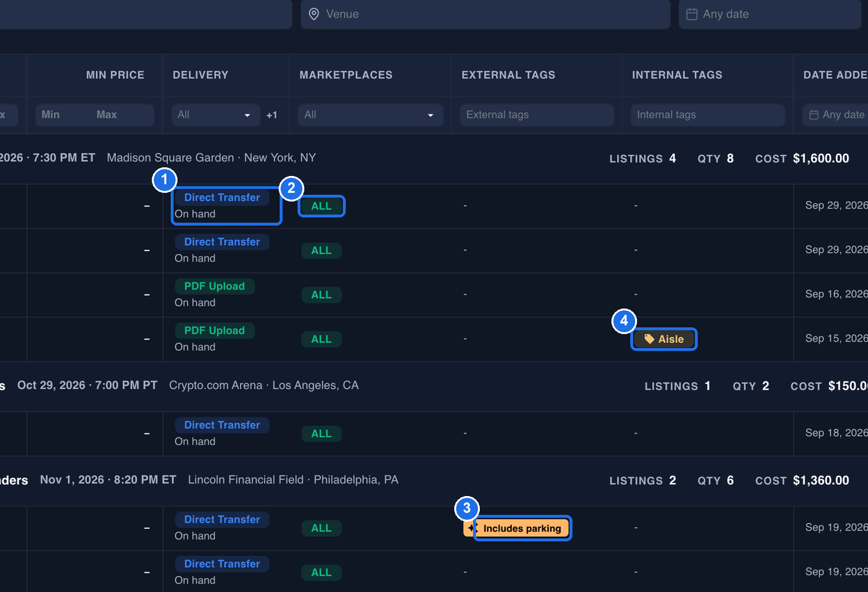The height and width of the screenshot is (592, 868).
Task: Open the Marketplaces filter All dropdown
Action: [x=371, y=115]
